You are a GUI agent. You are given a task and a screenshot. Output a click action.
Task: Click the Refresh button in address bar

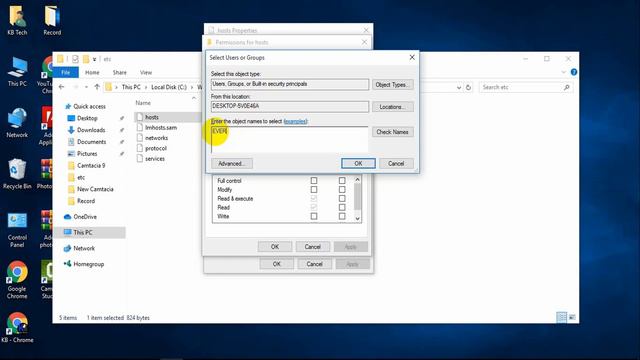point(469,87)
